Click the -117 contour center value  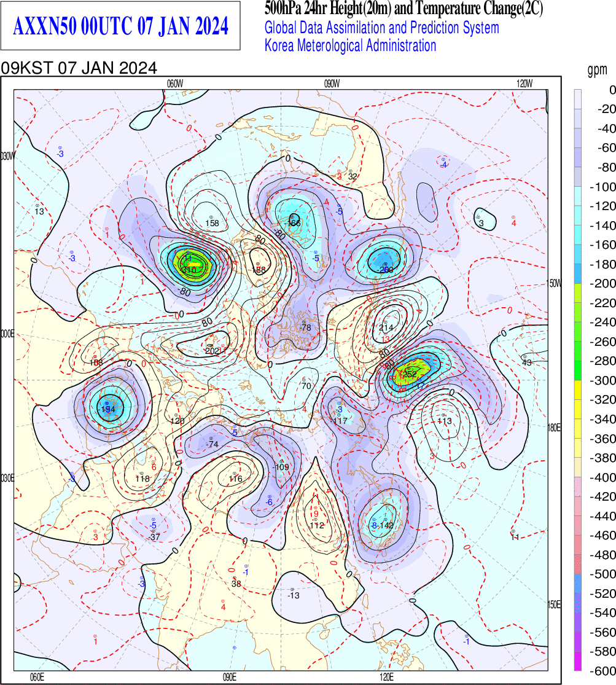340,421
